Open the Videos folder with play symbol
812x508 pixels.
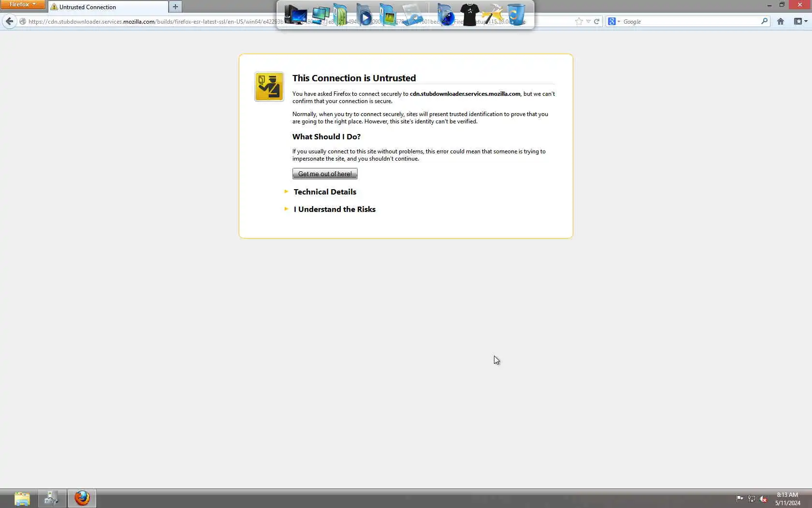coord(364,15)
